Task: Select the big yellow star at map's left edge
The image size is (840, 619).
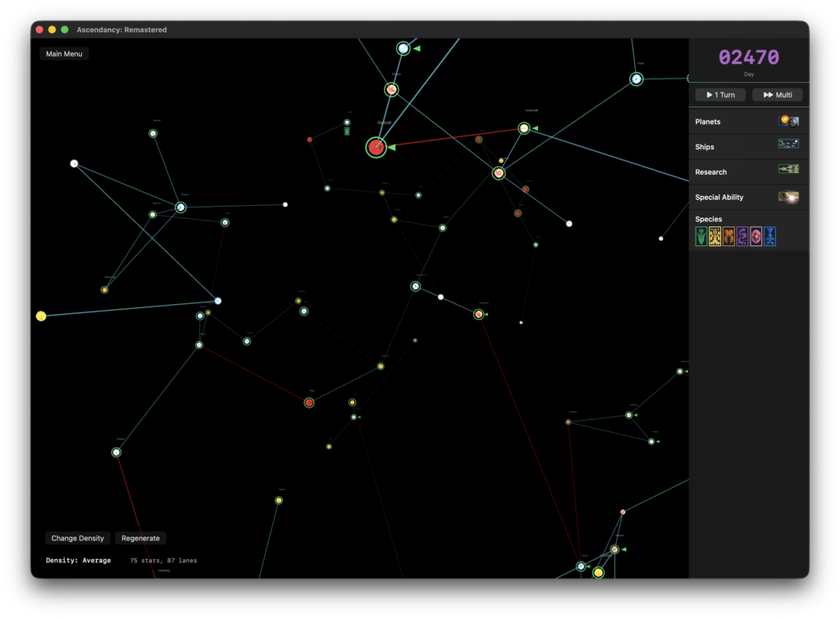Action: (x=41, y=316)
